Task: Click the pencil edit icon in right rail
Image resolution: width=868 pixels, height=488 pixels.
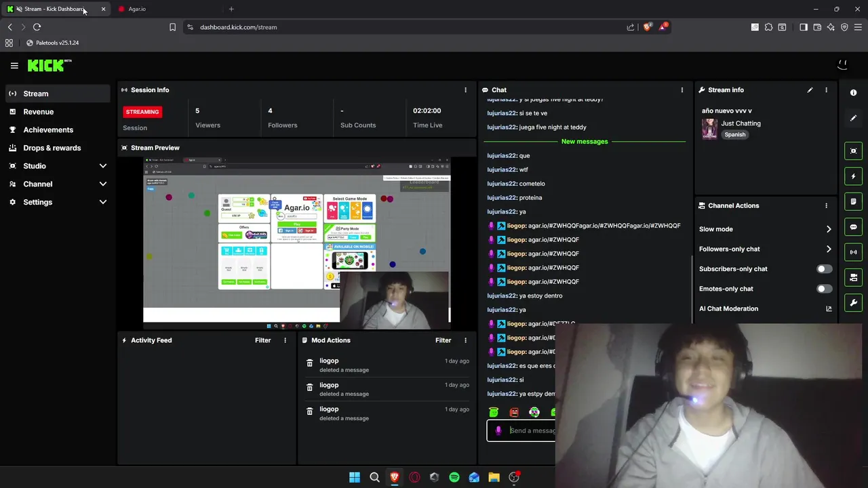Action: pos(854,118)
